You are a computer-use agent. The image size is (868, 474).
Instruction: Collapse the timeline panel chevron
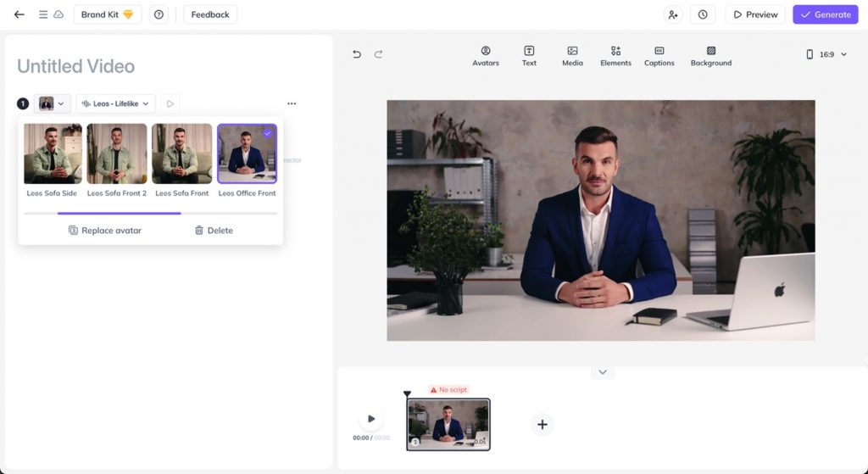603,372
